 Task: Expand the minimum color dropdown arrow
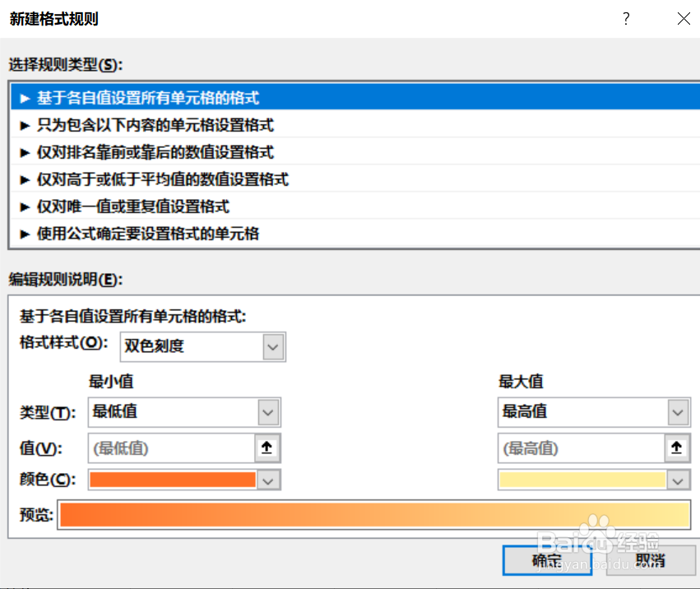coord(268,480)
